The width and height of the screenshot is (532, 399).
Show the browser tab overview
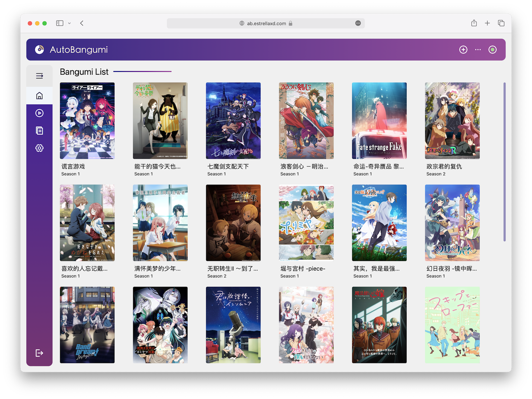click(501, 23)
